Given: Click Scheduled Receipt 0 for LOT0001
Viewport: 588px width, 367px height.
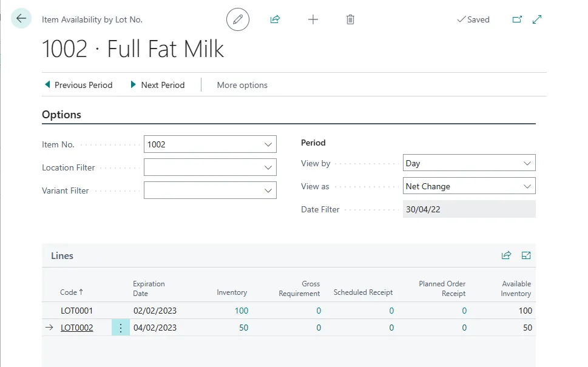Looking at the screenshot, I should click(x=391, y=311).
